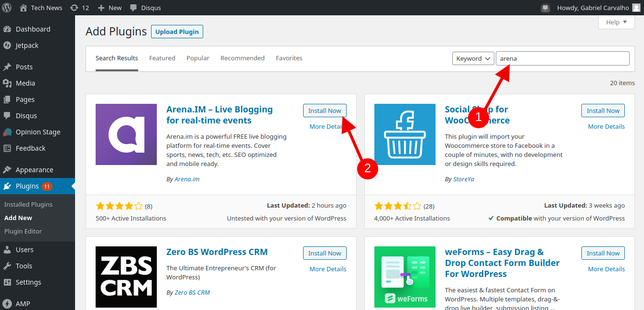Install the Zero BS WordPress CRM plugin
Viewport: 644px width, 310px height.
click(x=325, y=253)
